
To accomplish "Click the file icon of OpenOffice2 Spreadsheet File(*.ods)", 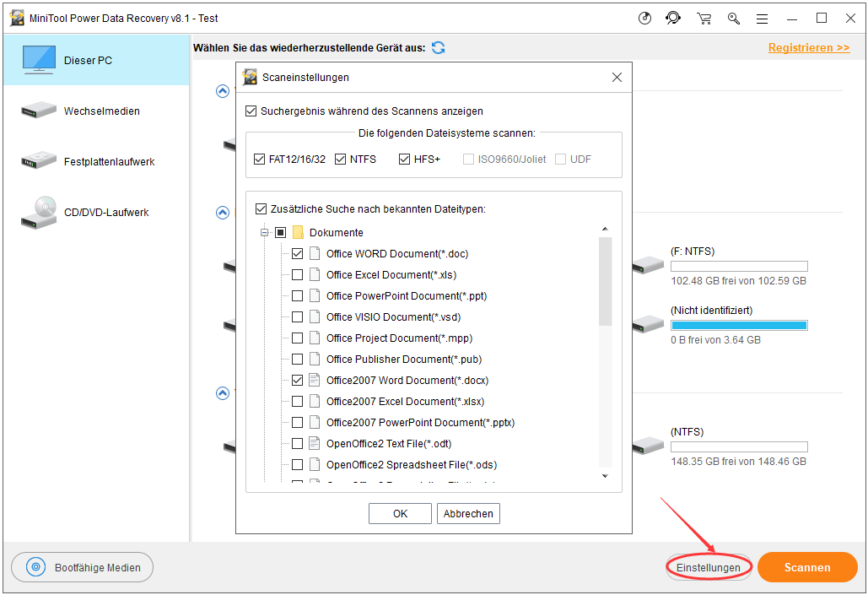I will pyautogui.click(x=315, y=464).
